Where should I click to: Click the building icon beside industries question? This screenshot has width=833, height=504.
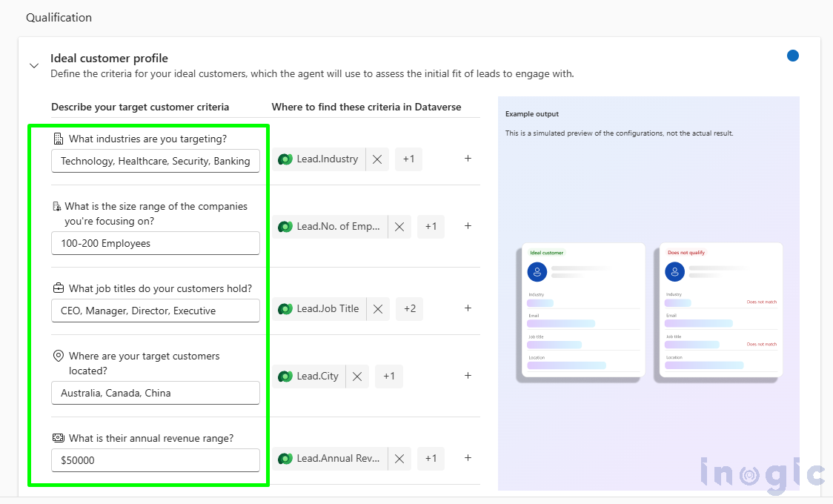[x=59, y=139]
